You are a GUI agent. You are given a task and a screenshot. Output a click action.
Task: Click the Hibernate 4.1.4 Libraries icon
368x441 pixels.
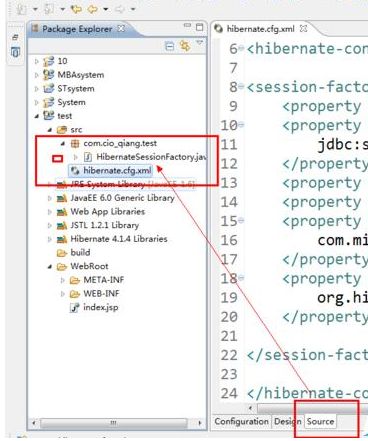[62, 239]
